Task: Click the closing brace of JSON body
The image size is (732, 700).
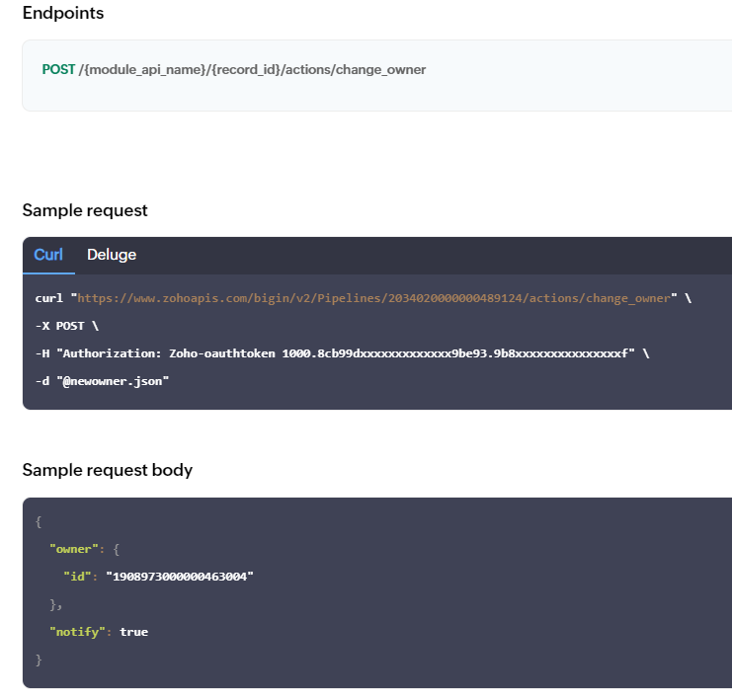Action: click(x=39, y=660)
